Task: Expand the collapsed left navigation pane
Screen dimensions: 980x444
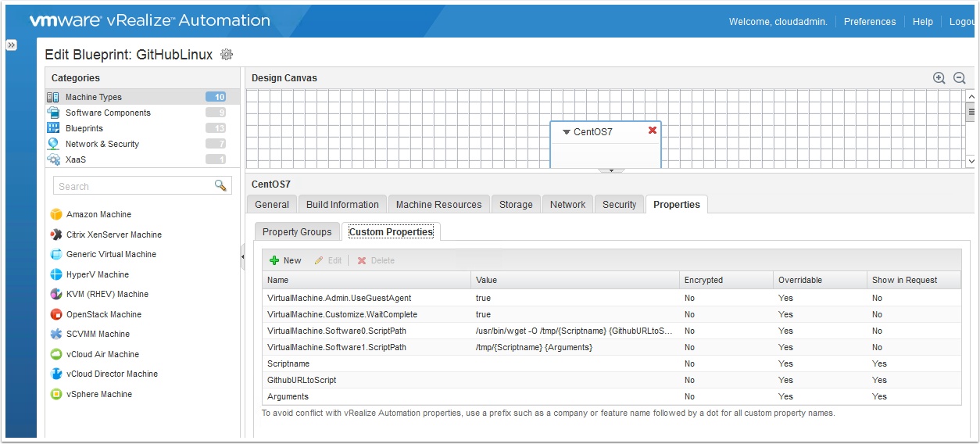Action: pos(12,45)
